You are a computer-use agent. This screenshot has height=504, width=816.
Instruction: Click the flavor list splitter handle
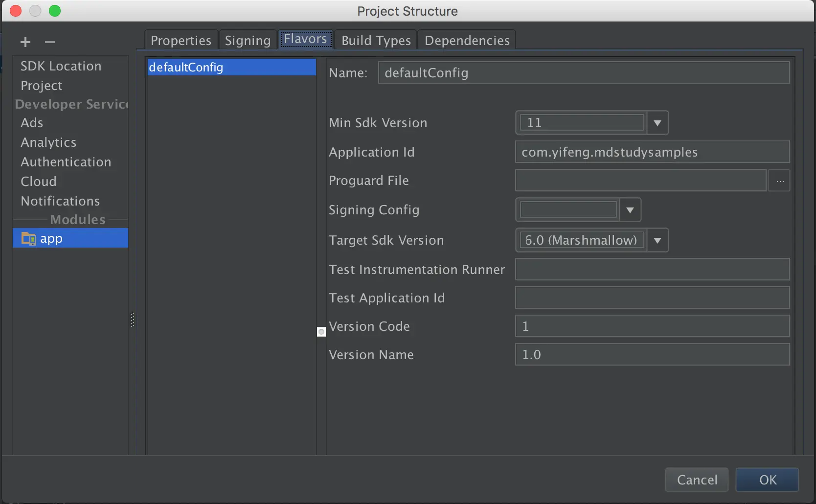click(321, 332)
